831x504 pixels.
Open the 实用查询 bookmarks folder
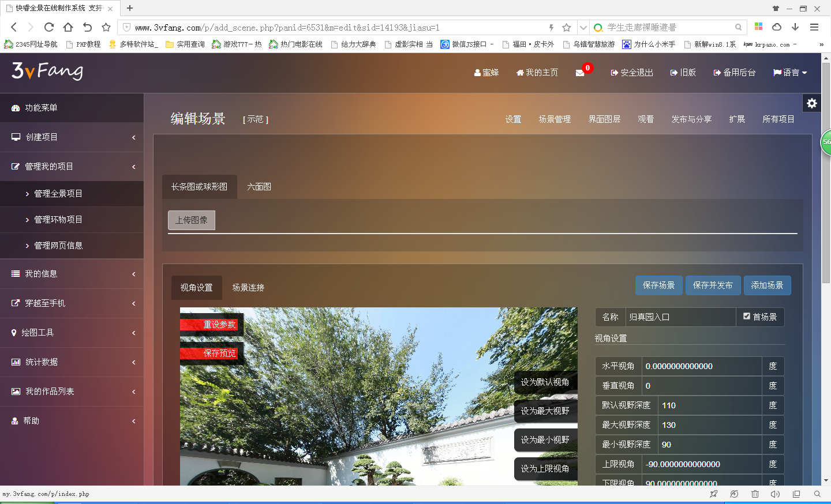pos(185,44)
